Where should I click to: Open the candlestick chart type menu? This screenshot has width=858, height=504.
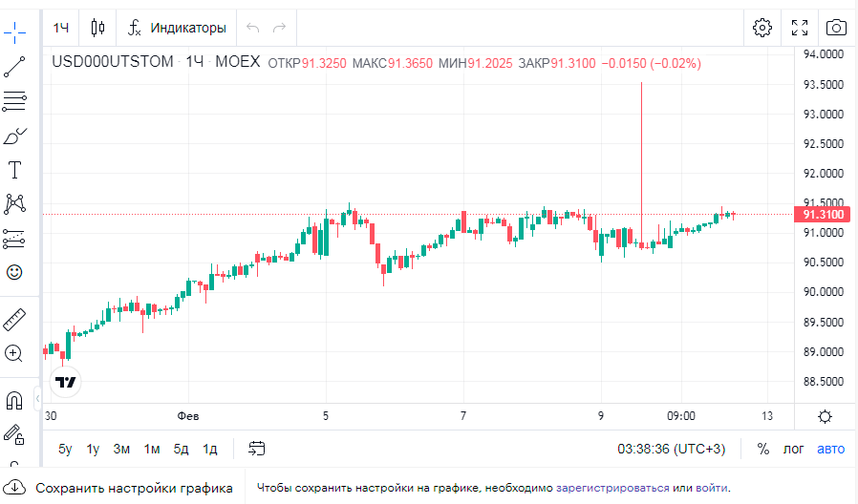[x=97, y=28]
